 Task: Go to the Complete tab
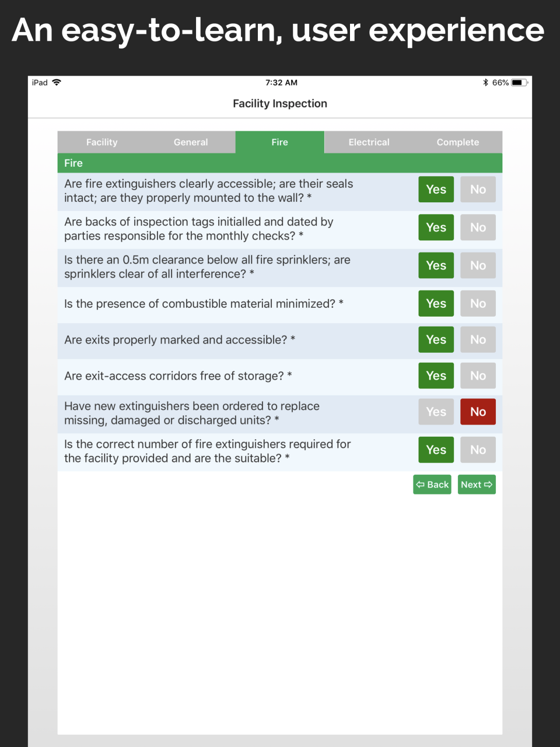(x=457, y=142)
